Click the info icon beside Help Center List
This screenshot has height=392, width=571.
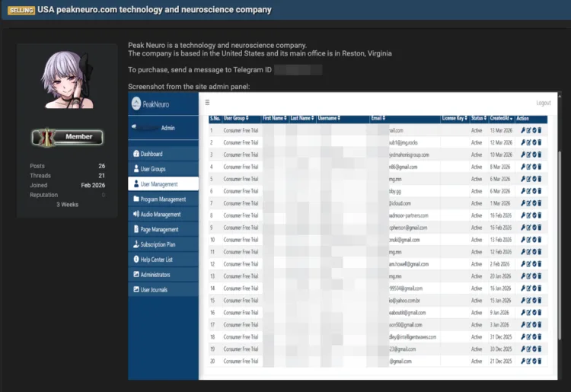136,259
